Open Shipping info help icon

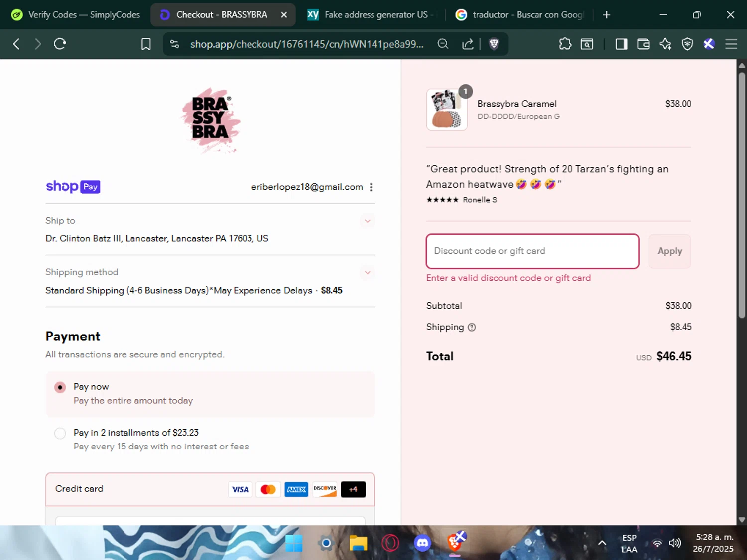[472, 327]
